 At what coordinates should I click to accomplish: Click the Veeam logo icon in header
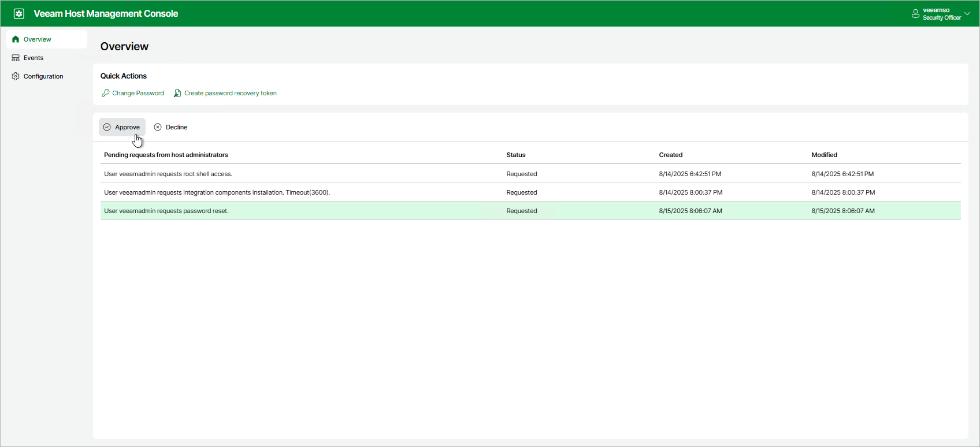(18, 13)
